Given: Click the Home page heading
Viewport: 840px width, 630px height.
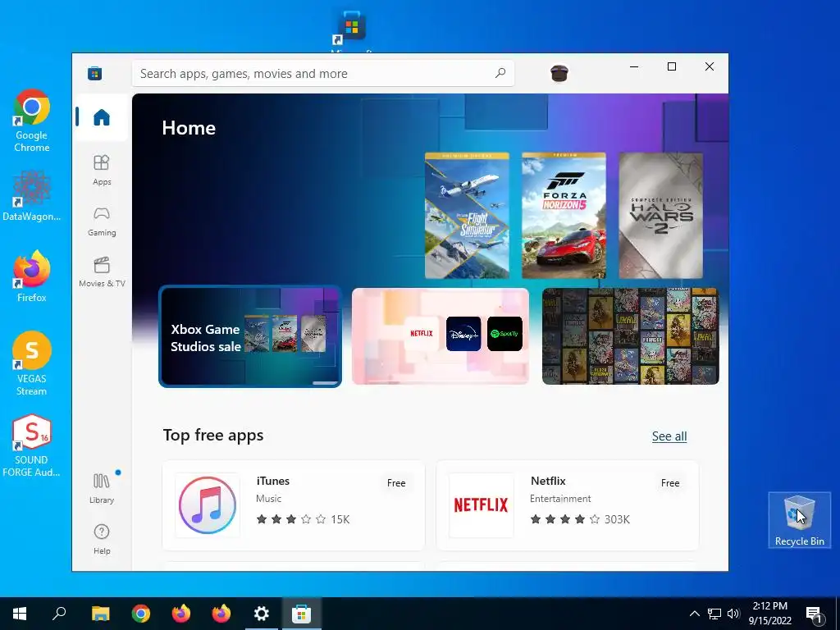Looking at the screenshot, I should [x=189, y=128].
